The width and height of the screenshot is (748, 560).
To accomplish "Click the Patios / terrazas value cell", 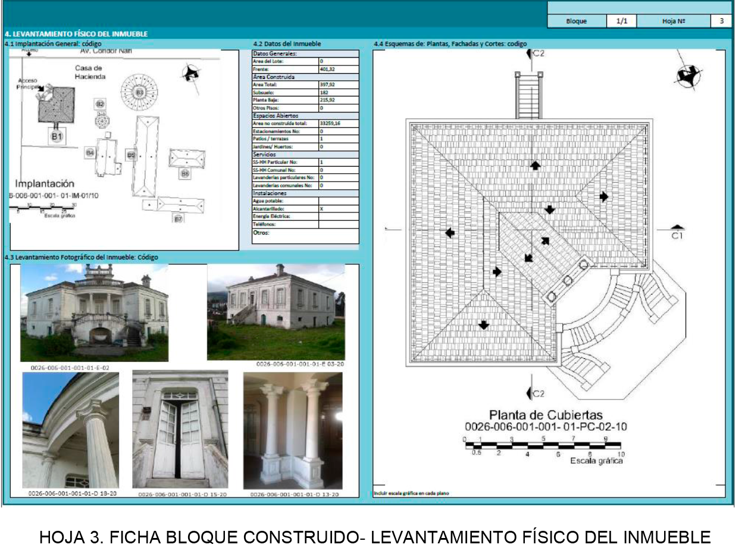I will tap(339, 139).
